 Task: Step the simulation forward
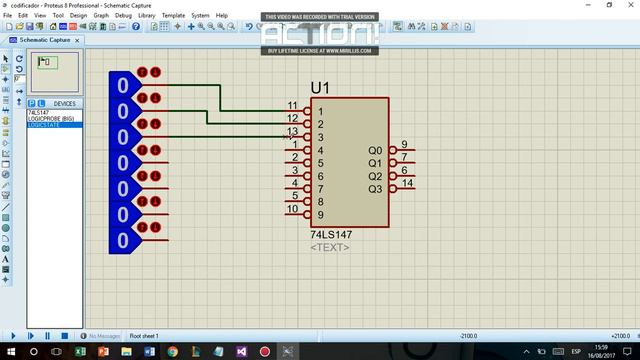pyautogui.click(x=30, y=336)
